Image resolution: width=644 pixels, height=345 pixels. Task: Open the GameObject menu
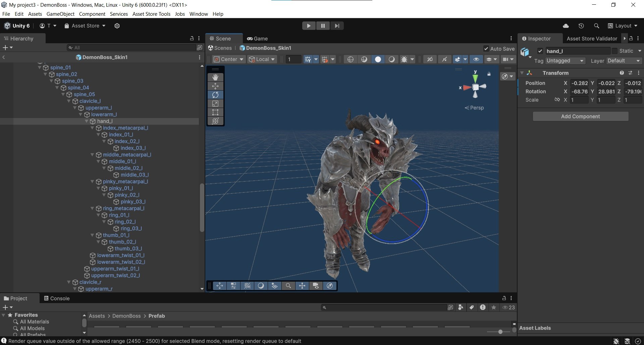point(60,14)
